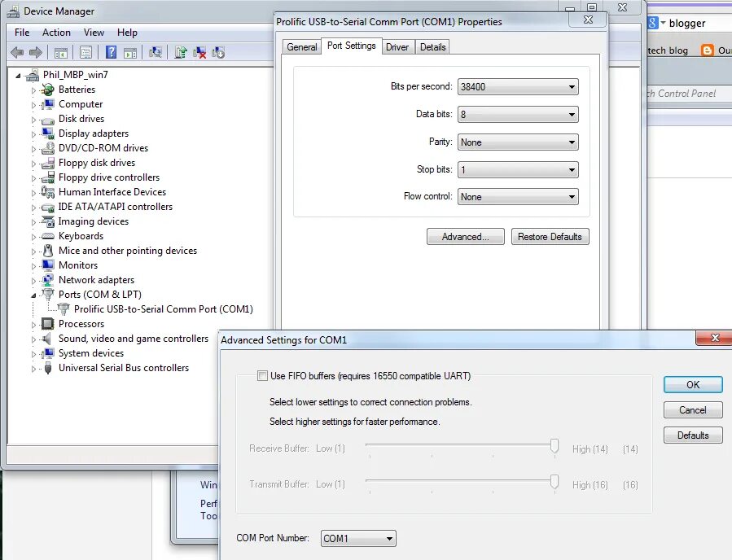Click the Processors category icon
Image resolution: width=732 pixels, height=560 pixels.
[x=47, y=324]
